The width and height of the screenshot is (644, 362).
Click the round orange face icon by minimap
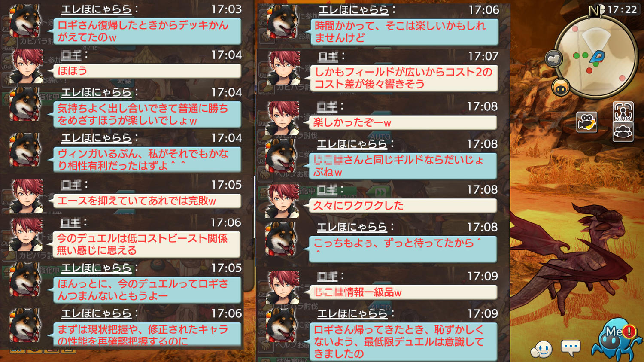pyautogui.click(x=561, y=88)
